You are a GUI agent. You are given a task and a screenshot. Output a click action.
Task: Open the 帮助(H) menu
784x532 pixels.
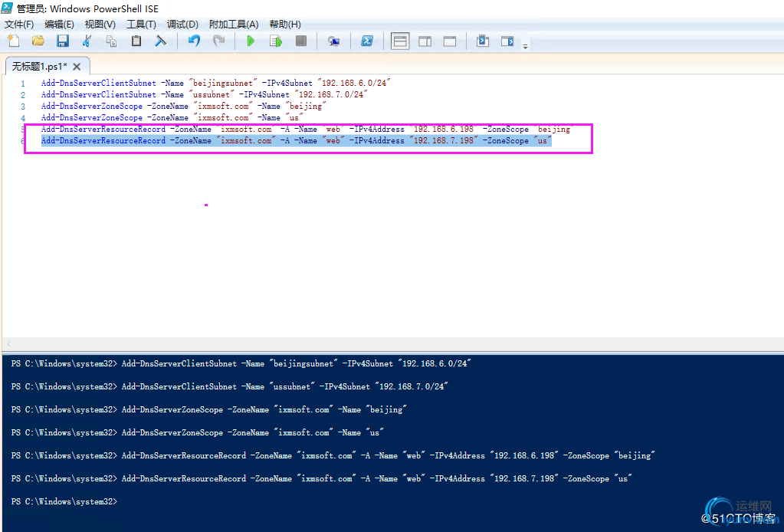point(285,24)
